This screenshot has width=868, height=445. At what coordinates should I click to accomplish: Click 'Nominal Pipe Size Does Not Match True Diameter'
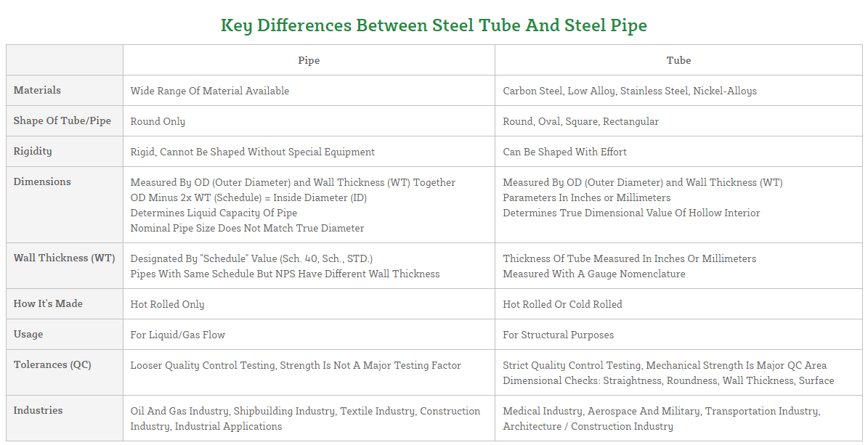[247, 228]
